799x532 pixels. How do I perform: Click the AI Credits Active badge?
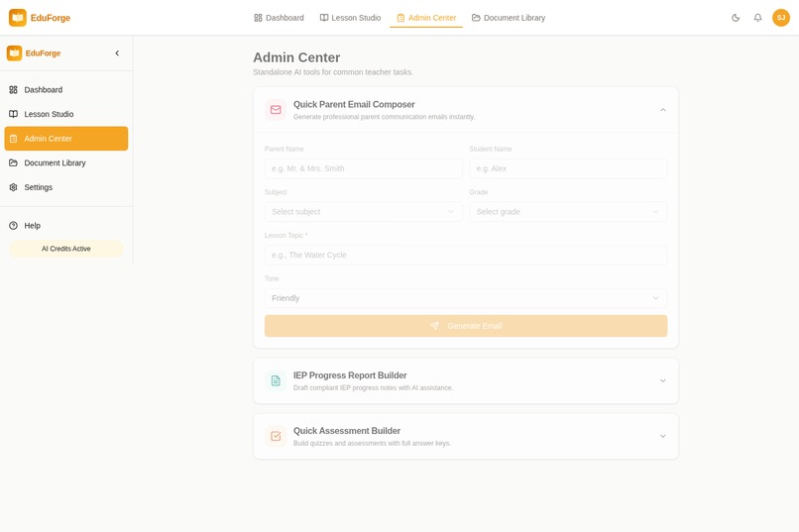point(66,249)
